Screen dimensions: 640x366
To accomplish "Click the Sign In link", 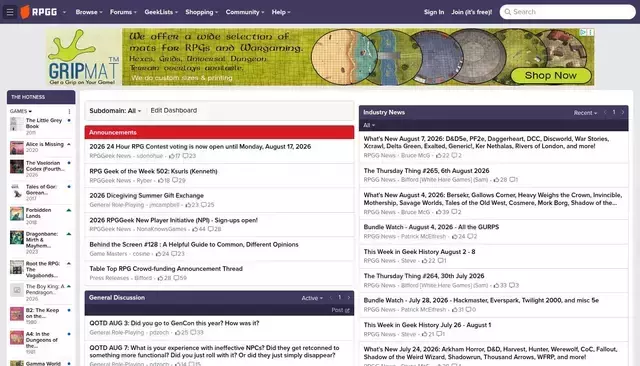I will pyautogui.click(x=433, y=12).
